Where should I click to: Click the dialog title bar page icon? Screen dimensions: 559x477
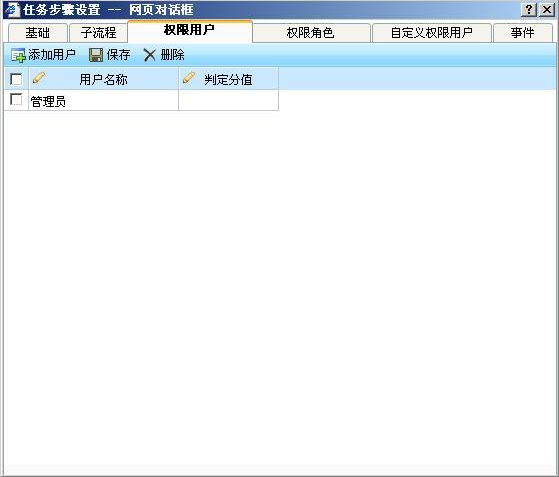[x=12, y=10]
